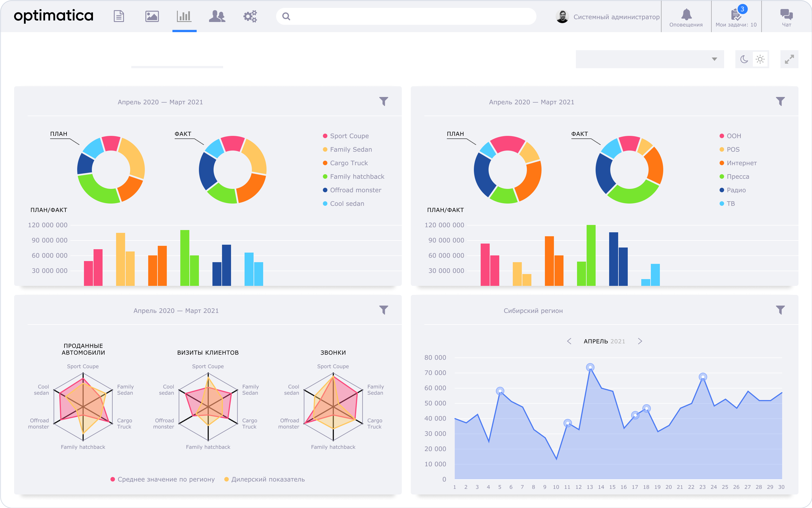Viewport: 812px width, 508px height.
Task: Open the settings gears icon
Action: click(250, 16)
